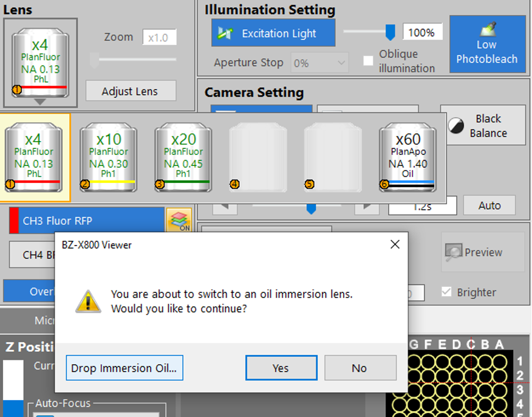Switch to the CH4 channel tab

(32, 255)
